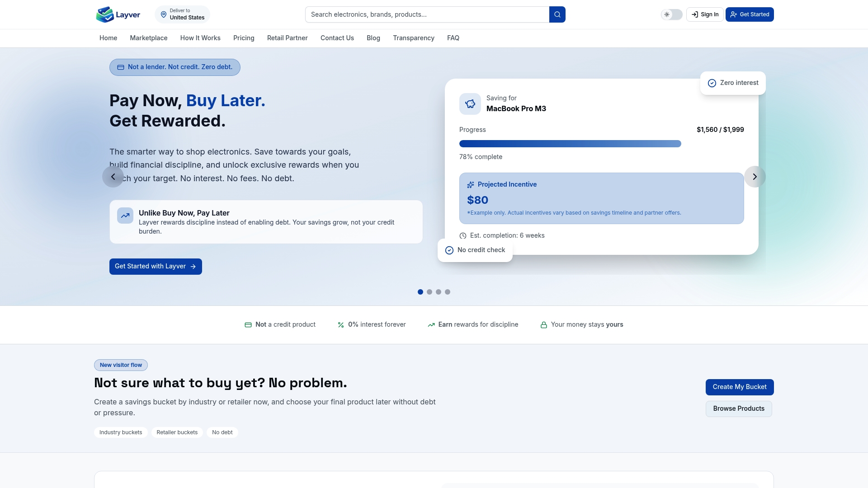This screenshot has height=488, width=868.
Task: Click the Retailer buckets chip
Action: click(177, 432)
